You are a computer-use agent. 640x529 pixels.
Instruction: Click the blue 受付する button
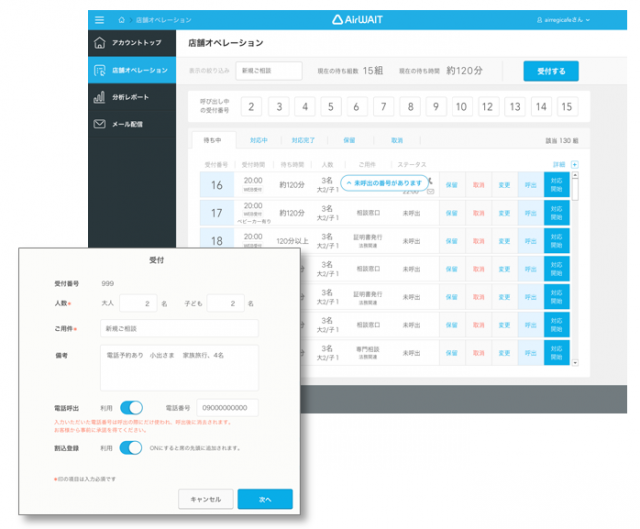pyautogui.click(x=550, y=71)
